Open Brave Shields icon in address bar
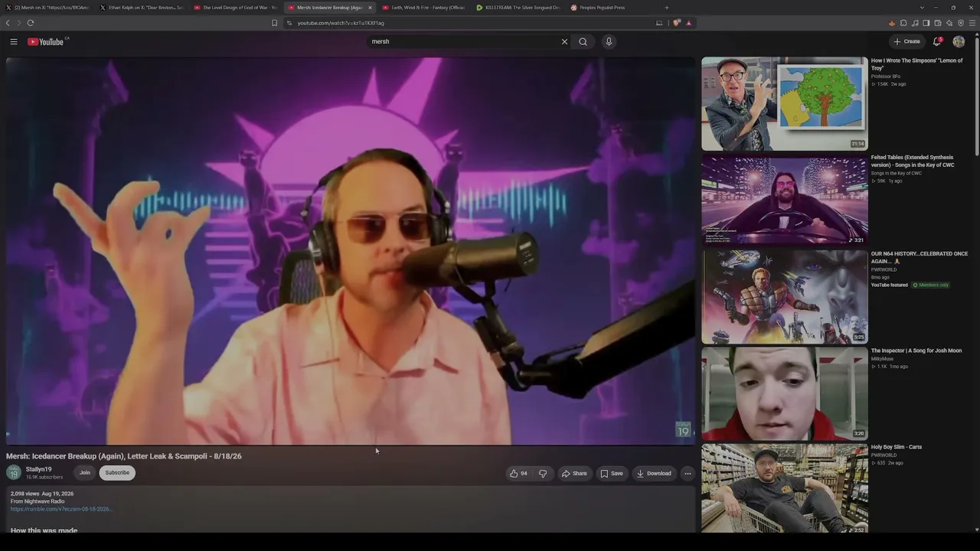This screenshot has height=551, width=980. point(677,23)
